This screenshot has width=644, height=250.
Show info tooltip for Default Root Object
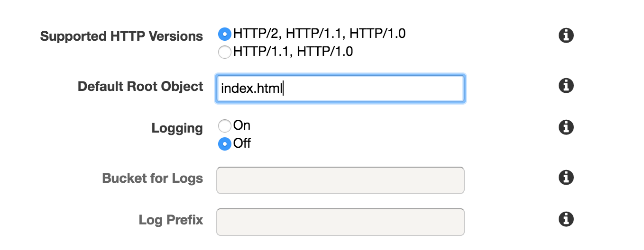click(x=566, y=86)
